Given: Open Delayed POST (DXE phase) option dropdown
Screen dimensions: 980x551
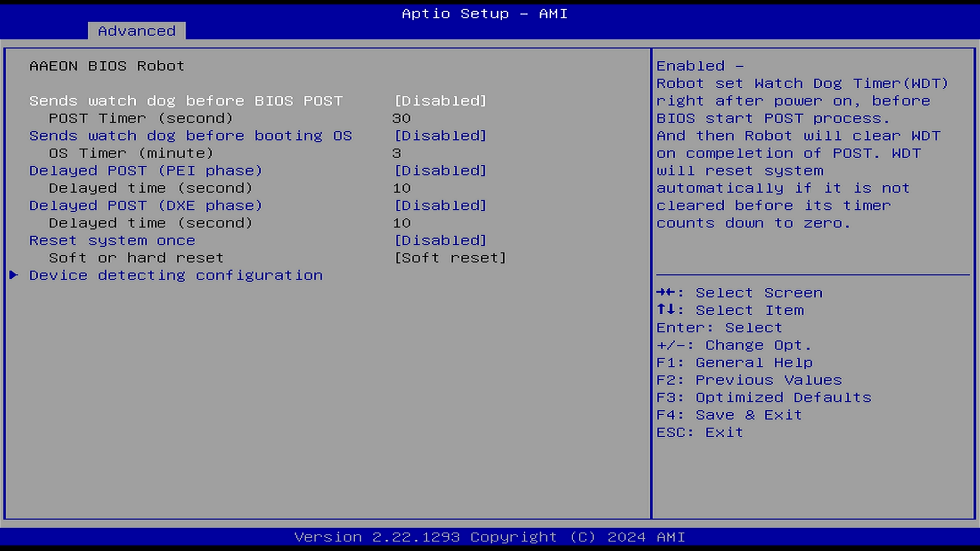Looking at the screenshot, I should [x=440, y=206].
